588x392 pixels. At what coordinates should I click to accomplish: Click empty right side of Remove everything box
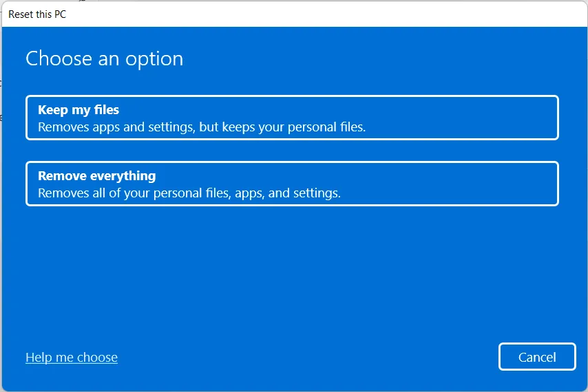click(x=482, y=184)
